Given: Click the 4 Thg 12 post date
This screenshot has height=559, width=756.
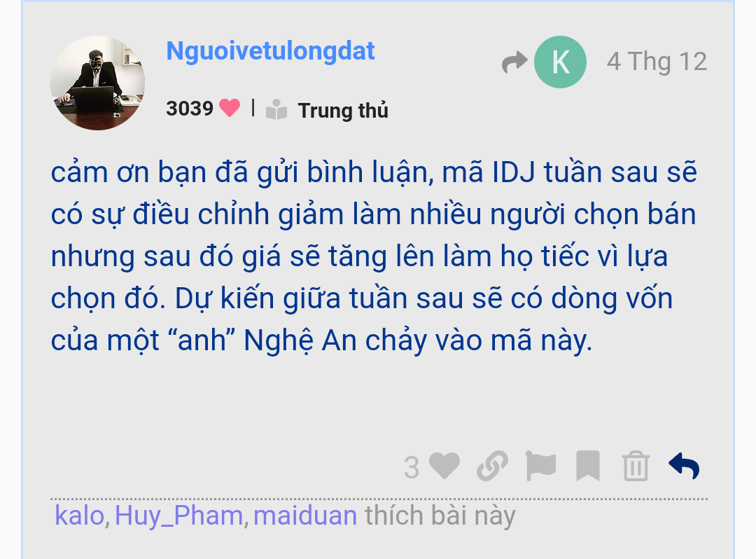Looking at the screenshot, I should tap(657, 62).
